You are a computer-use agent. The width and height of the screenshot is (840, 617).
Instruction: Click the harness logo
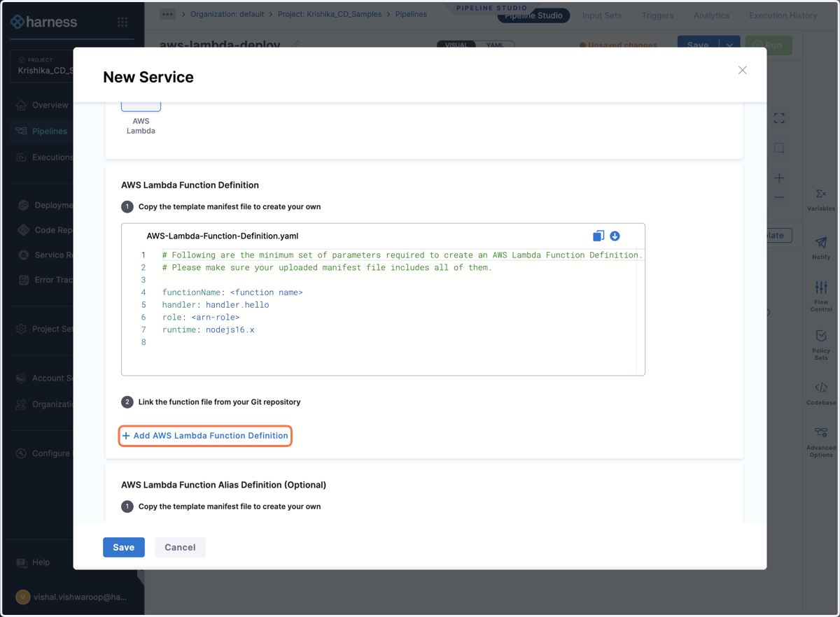coord(44,22)
